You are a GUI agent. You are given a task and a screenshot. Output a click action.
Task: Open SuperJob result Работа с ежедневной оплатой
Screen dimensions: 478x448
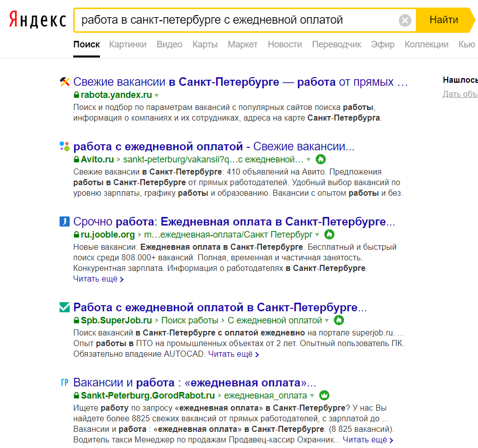tap(220, 307)
